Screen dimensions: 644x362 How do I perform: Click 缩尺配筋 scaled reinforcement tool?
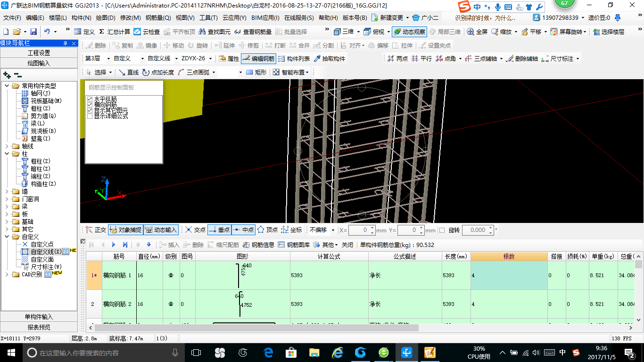(223, 245)
